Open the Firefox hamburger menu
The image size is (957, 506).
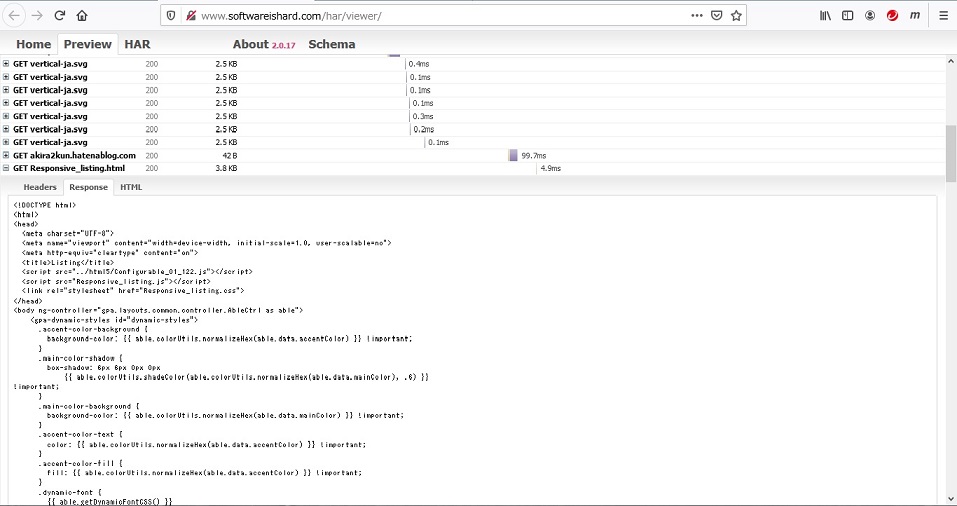[943, 16]
